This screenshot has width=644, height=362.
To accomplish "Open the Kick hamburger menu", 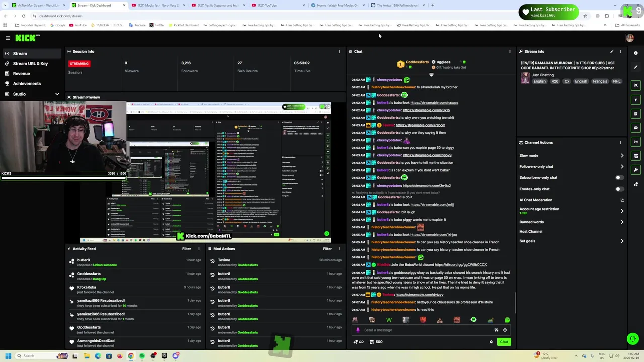I will point(8,38).
